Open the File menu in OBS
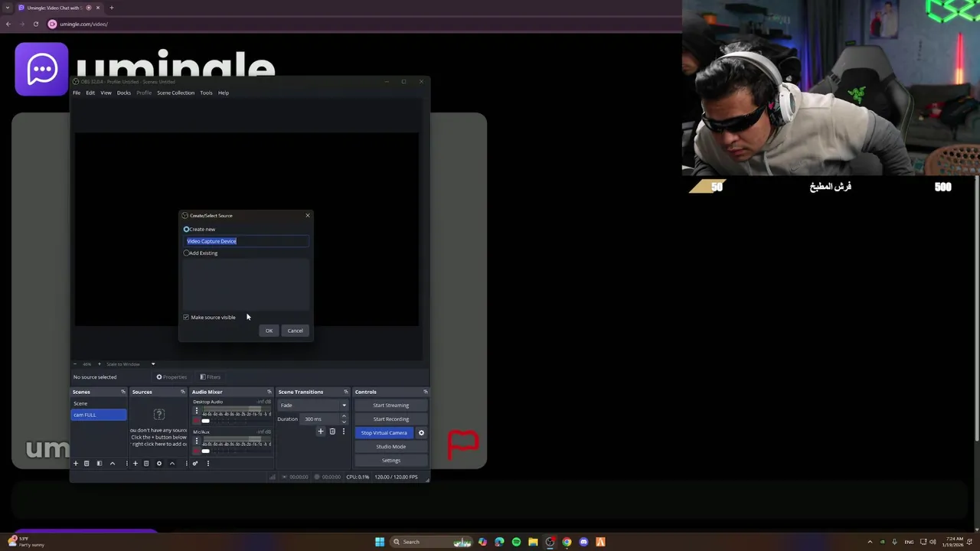Viewport: 980px width, 551px height. click(x=77, y=93)
